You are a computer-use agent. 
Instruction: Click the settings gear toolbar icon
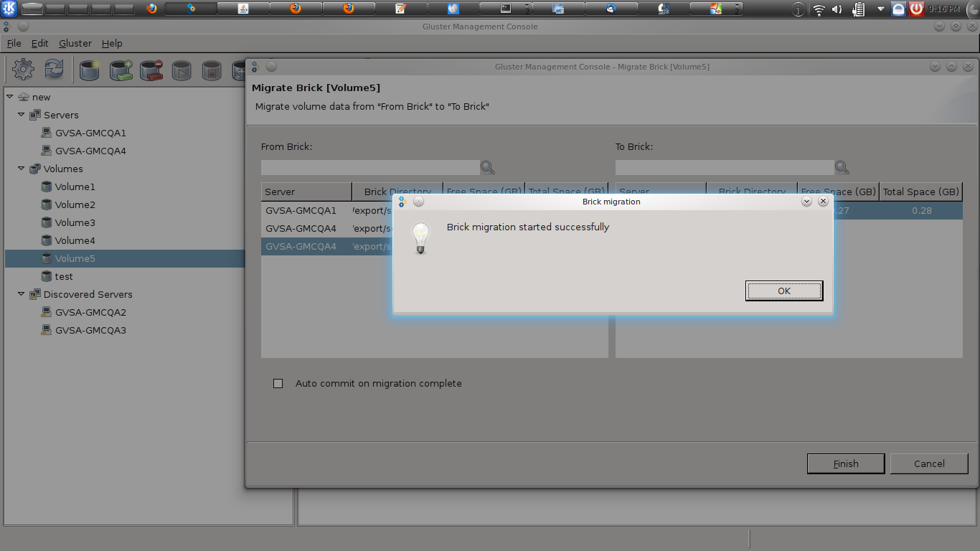(x=24, y=70)
